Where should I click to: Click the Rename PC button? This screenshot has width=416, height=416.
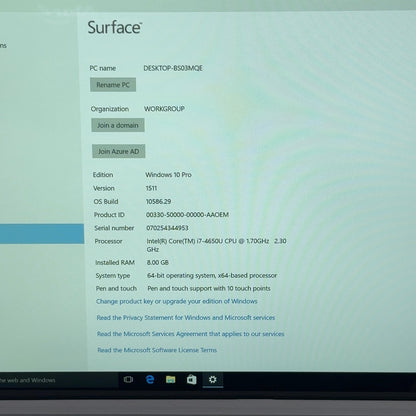pos(113,85)
